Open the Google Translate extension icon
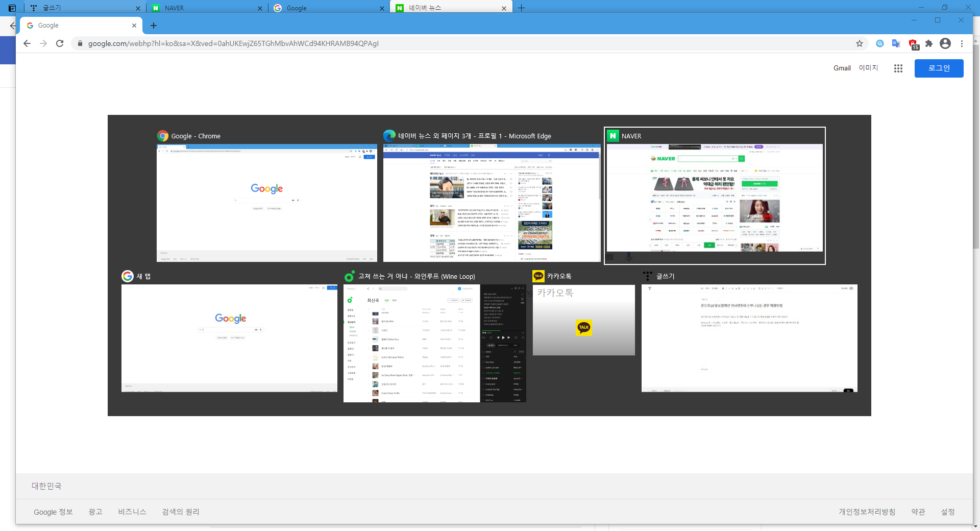 tap(896, 43)
